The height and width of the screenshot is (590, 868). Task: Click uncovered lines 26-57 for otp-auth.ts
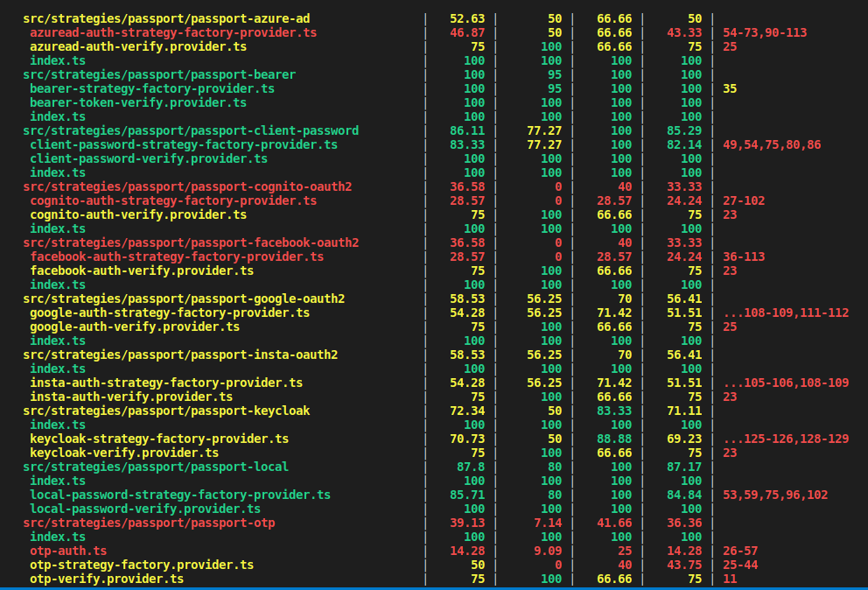(740, 551)
